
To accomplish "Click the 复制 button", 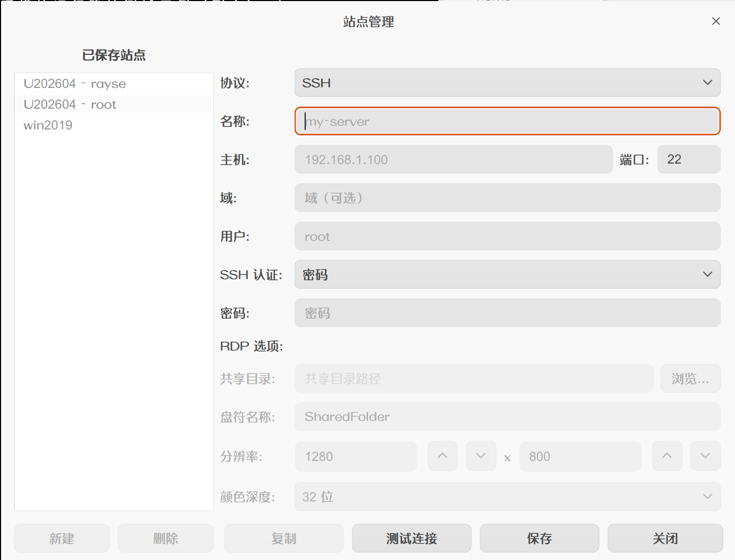I will click(284, 538).
